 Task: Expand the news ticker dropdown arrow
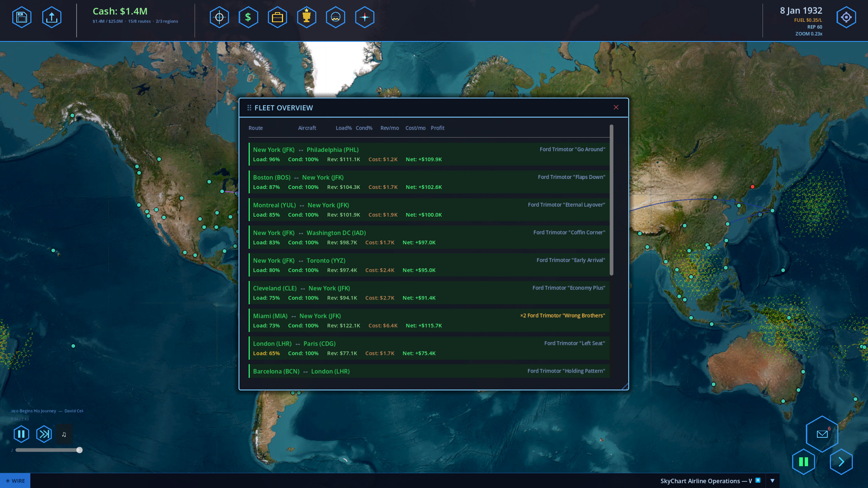click(773, 481)
